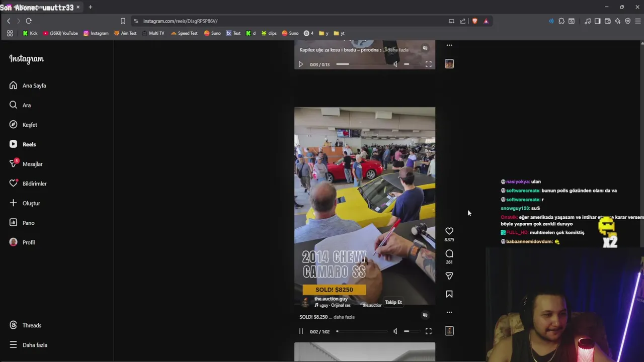Play the top reel at 0:03
This screenshot has width=644, height=362.
(301, 64)
